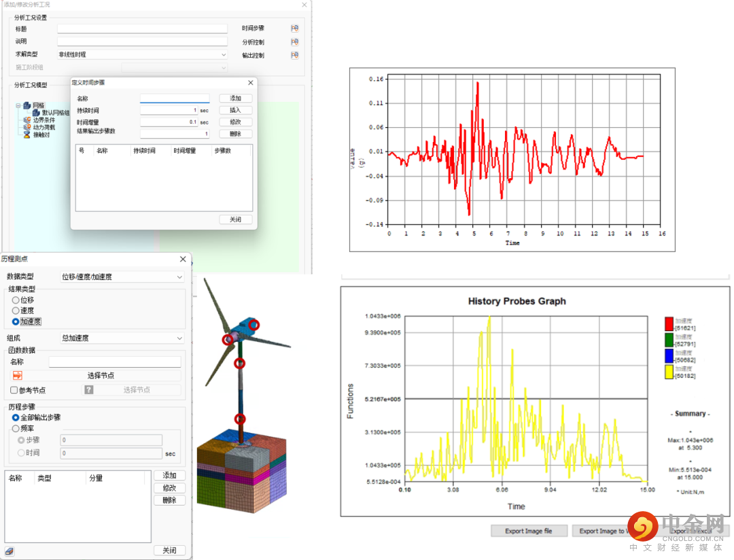The width and height of the screenshot is (734, 560).
Task: Click the 网格 mesh tree icon
Action: [x=27, y=106]
